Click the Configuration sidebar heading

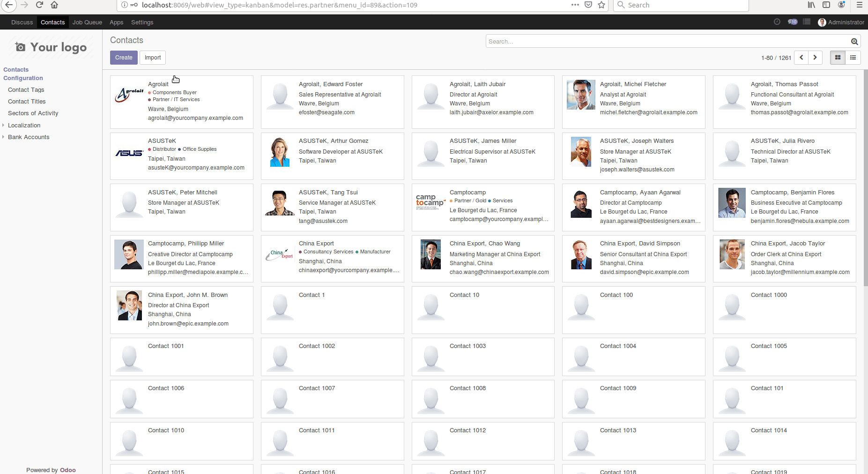23,78
